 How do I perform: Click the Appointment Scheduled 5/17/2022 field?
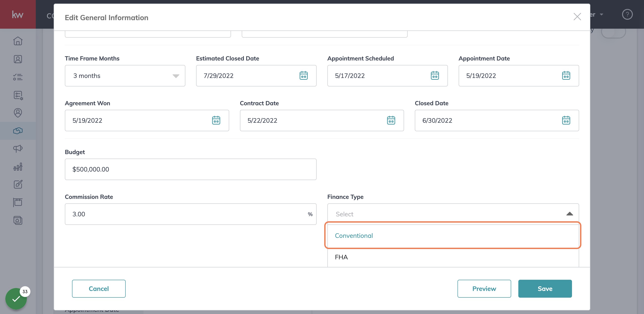tap(388, 76)
